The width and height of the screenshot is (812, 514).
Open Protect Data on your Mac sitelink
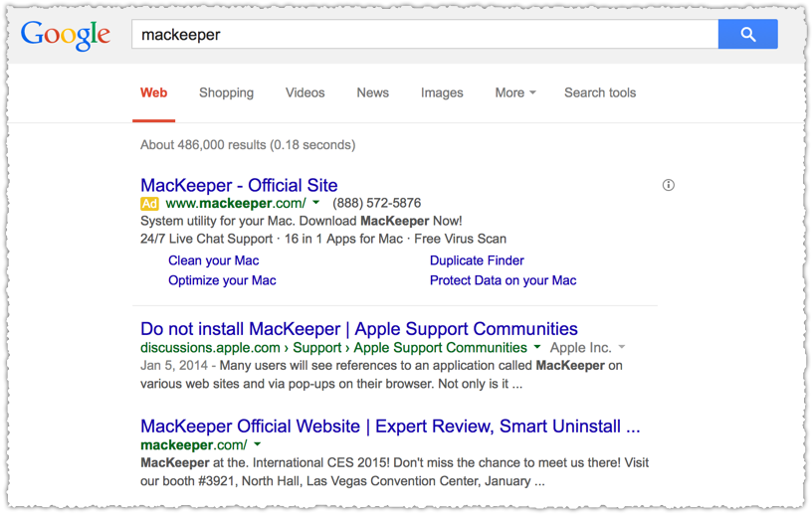coord(503,280)
